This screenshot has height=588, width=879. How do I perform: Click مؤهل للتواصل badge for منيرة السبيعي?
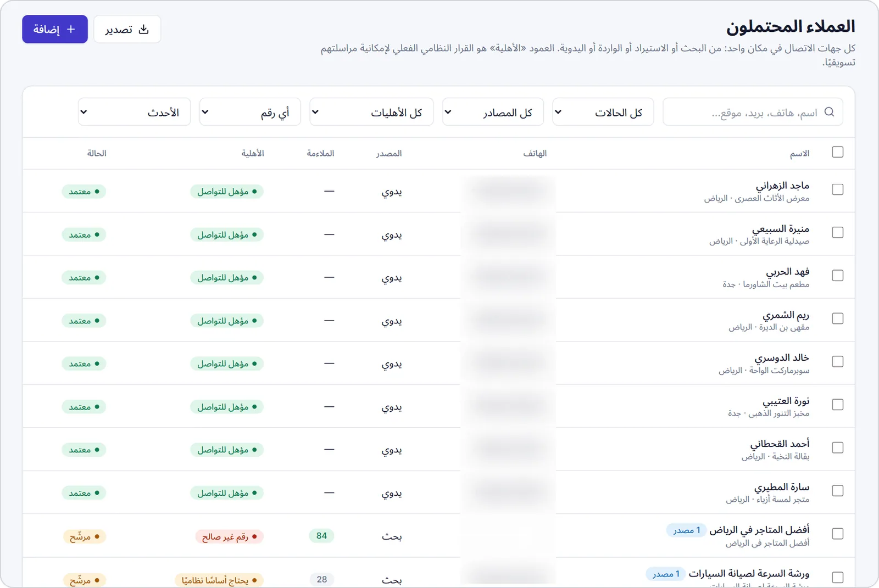click(x=227, y=235)
